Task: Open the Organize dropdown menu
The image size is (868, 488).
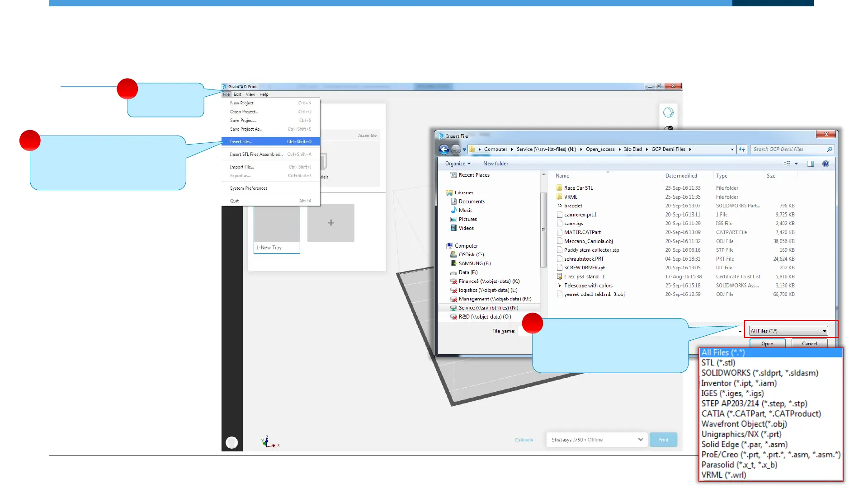Action: [x=458, y=164]
